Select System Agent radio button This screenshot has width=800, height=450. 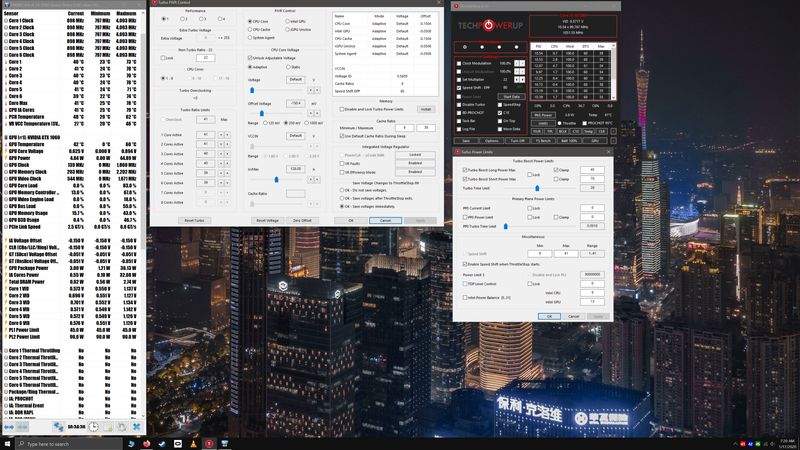(250, 38)
